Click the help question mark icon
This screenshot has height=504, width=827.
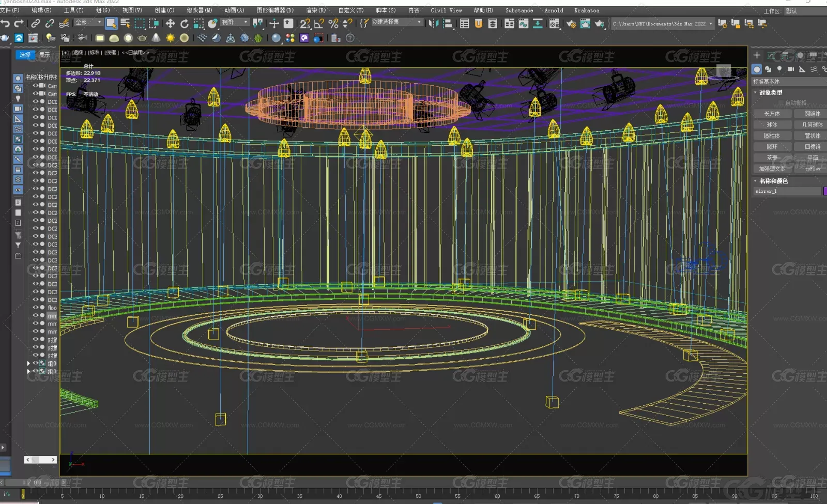[350, 38]
